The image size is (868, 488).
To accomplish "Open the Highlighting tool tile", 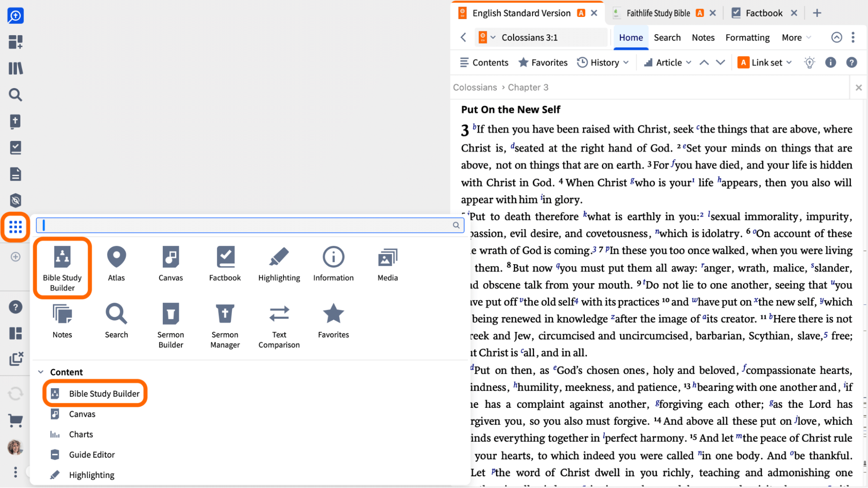I will 279,264.
